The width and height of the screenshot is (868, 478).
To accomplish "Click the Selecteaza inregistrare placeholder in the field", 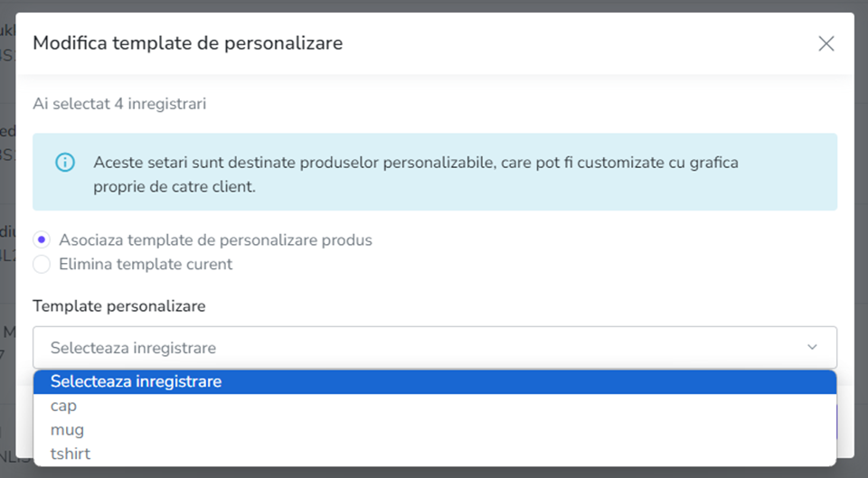I will pyautogui.click(x=134, y=348).
